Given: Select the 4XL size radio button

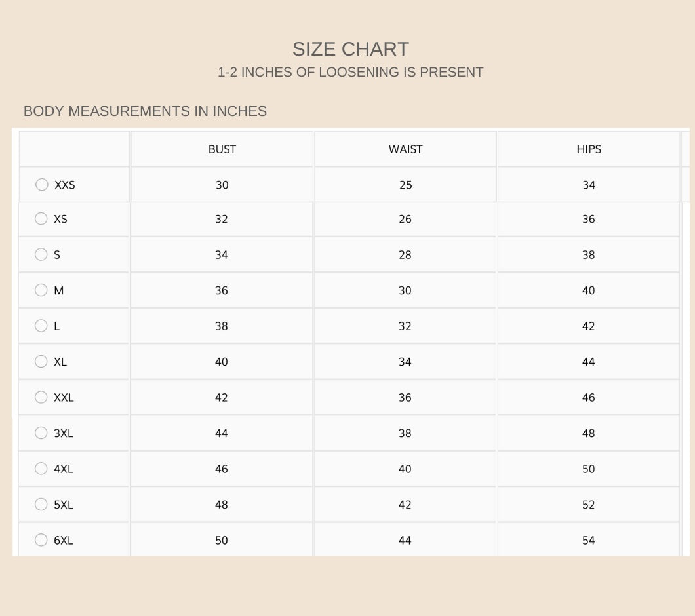Looking at the screenshot, I should click(41, 469).
